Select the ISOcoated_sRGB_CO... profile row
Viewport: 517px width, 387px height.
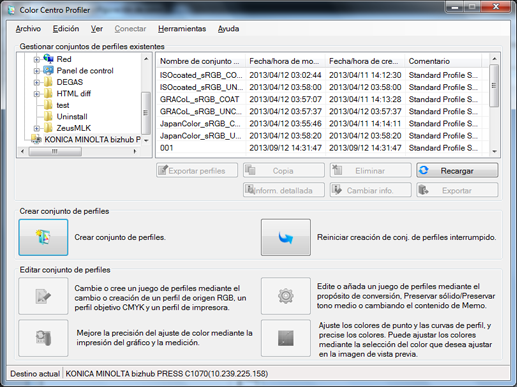coord(322,75)
